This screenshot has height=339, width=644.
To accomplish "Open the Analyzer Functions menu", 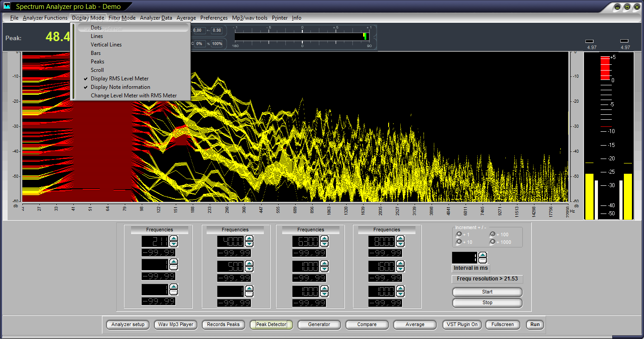I will click(45, 18).
